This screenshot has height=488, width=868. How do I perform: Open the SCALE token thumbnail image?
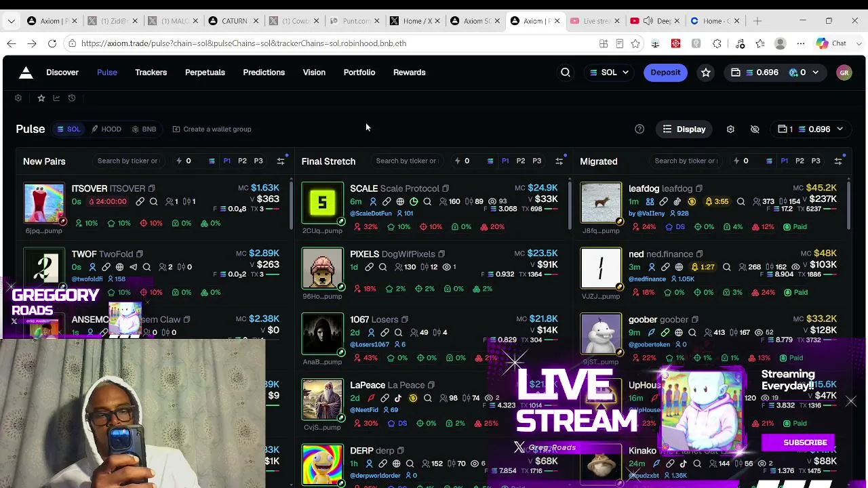tap(323, 203)
